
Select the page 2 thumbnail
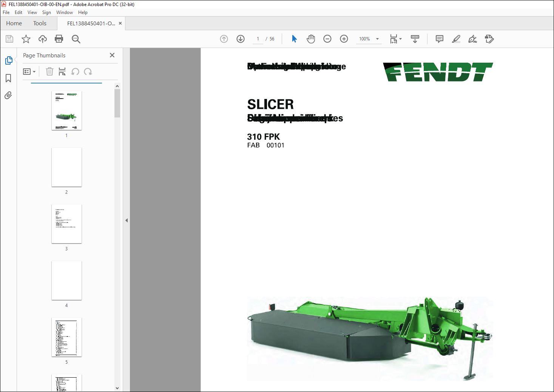coord(66,167)
